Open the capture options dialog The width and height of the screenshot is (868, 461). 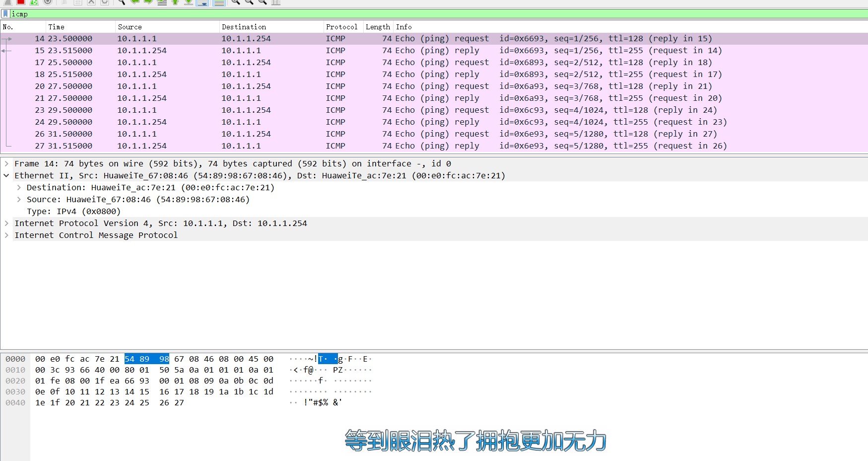pyautogui.click(x=48, y=2)
